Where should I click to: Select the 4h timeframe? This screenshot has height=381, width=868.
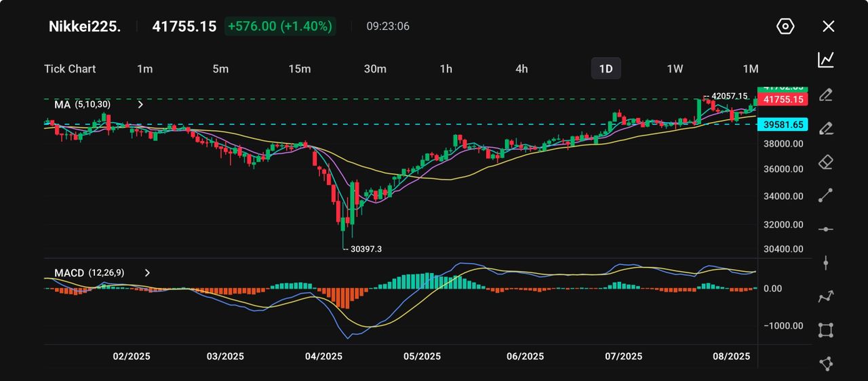pyautogui.click(x=521, y=68)
